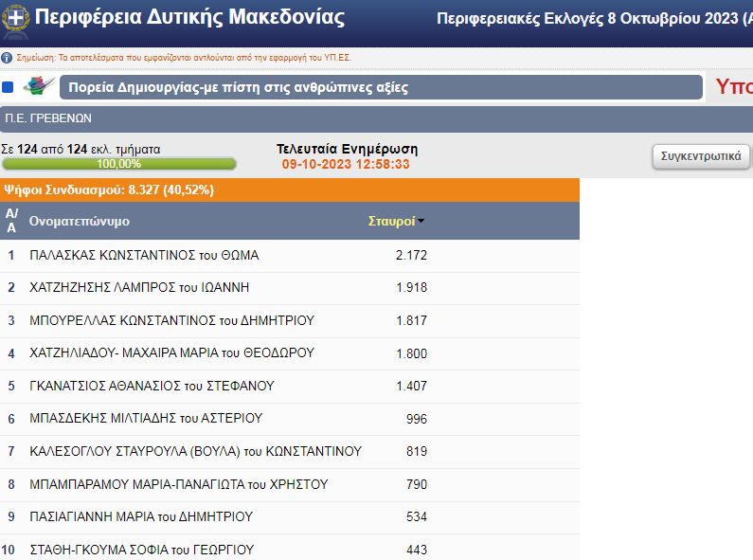Click the red Υπο heading text
This screenshot has height=560, width=753.
coord(733,87)
